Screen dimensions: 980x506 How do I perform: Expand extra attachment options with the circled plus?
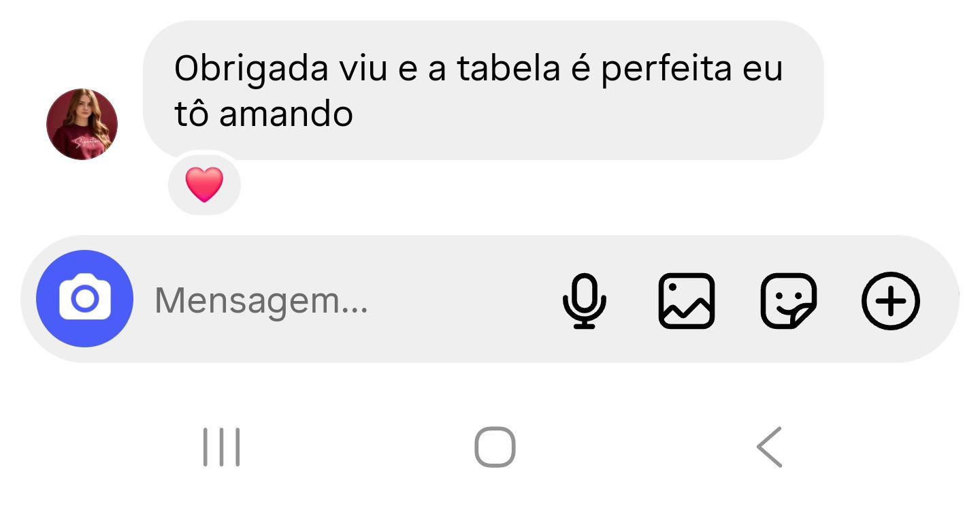tap(890, 300)
